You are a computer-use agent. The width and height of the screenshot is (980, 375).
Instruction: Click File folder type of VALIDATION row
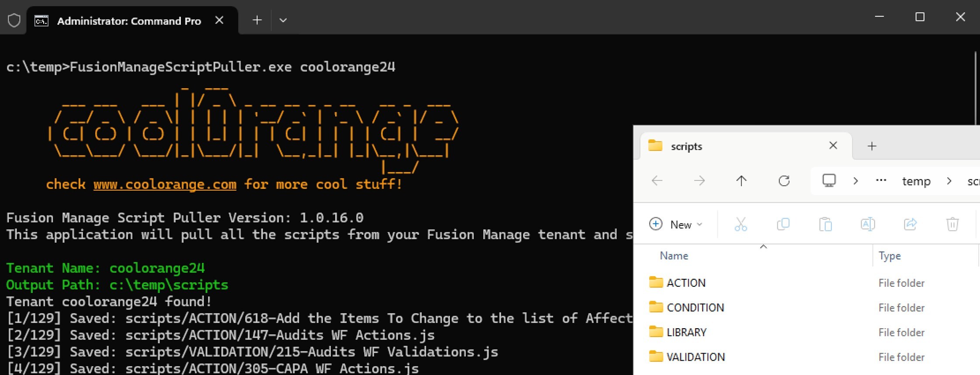pyautogui.click(x=901, y=357)
